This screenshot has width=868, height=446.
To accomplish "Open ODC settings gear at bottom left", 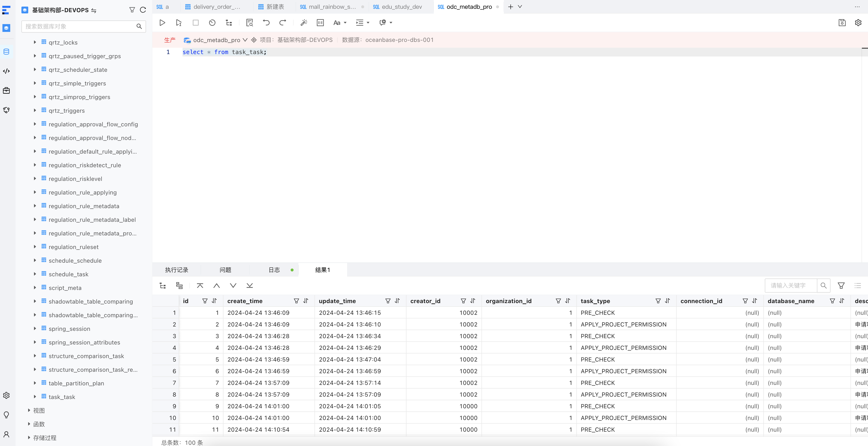I will (6, 395).
